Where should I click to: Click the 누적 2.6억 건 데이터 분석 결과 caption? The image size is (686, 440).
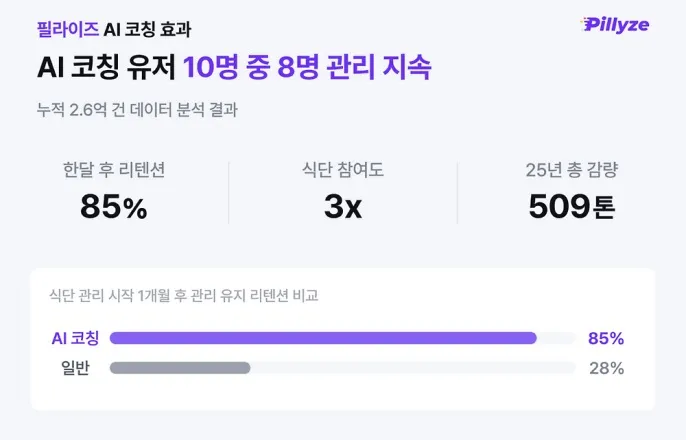pyautogui.click(x=137, y=109)
